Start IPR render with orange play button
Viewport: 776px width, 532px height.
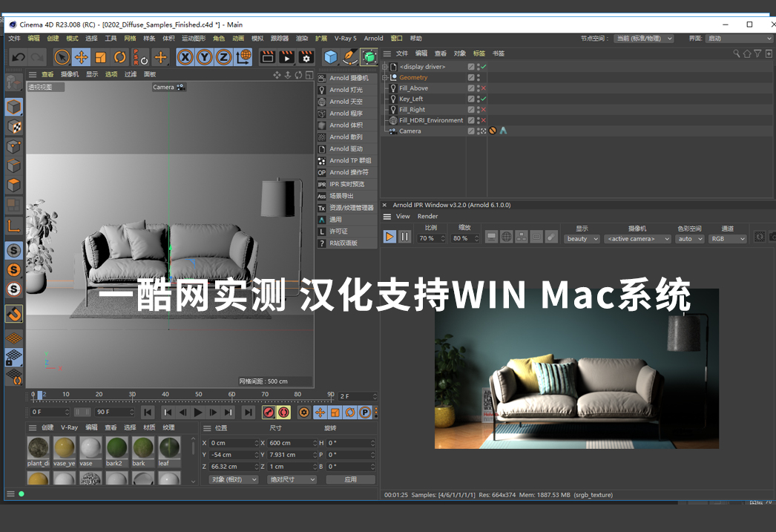point(389,237)
